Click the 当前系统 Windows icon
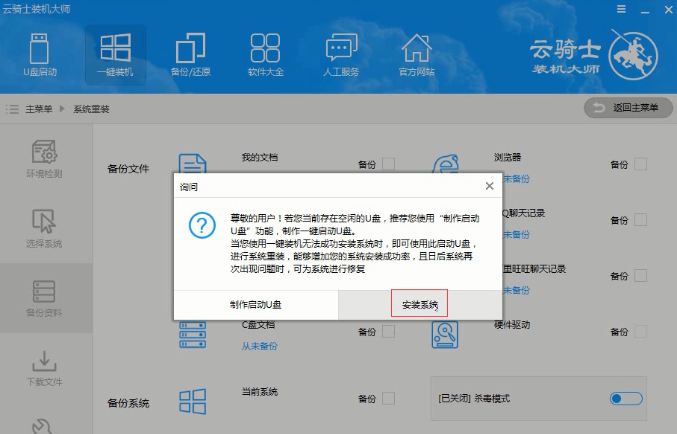Viewport: 677px width, 434px height. tap(193, 401)
